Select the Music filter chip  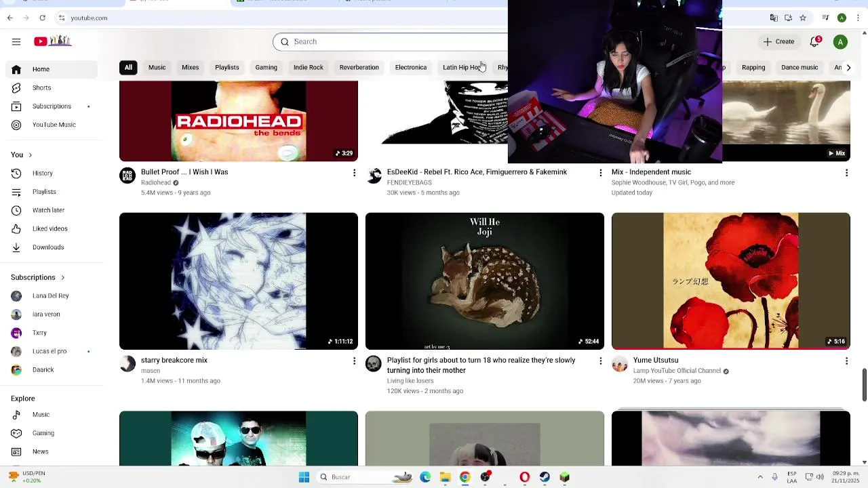point(157,67)
